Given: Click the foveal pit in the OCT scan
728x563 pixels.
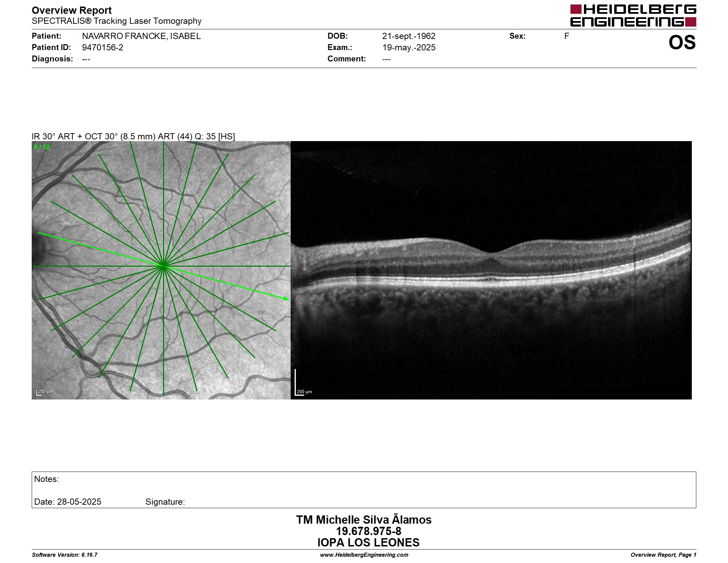Looking at the screenshot, I should [492, 253].
